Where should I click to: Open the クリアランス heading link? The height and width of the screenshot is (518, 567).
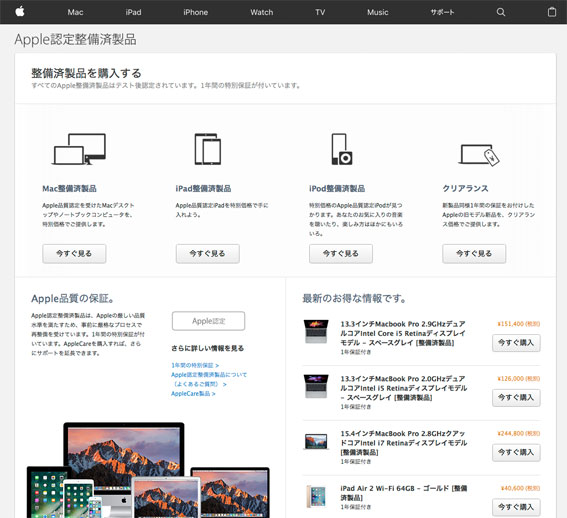click(x=465, y=188)
